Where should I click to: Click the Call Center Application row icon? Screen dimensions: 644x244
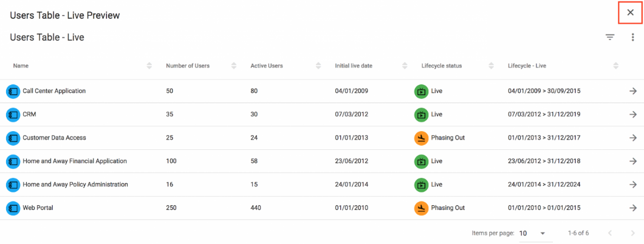(13, 91)
